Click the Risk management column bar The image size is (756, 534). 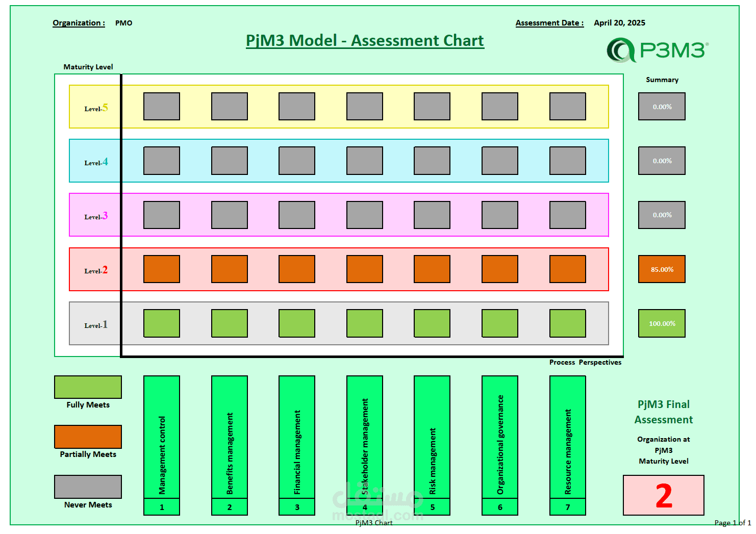click(x=432, y=437)
